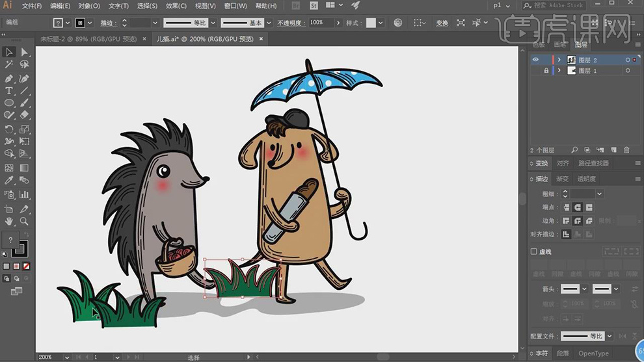644x362 pixels.
Task: Expand the 图层 2 layer contents
Action: pos(559,60)
